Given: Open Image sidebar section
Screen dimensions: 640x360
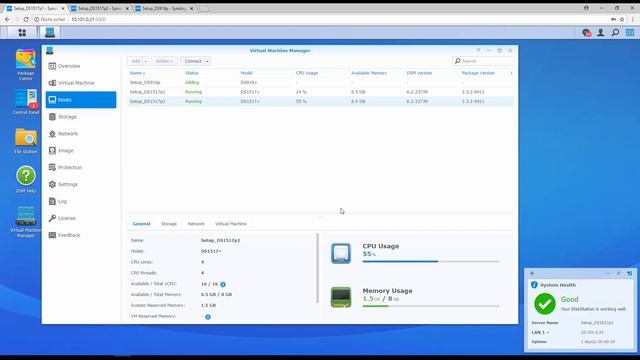Looking at the screenshot, I should click(x=81, y=151).
